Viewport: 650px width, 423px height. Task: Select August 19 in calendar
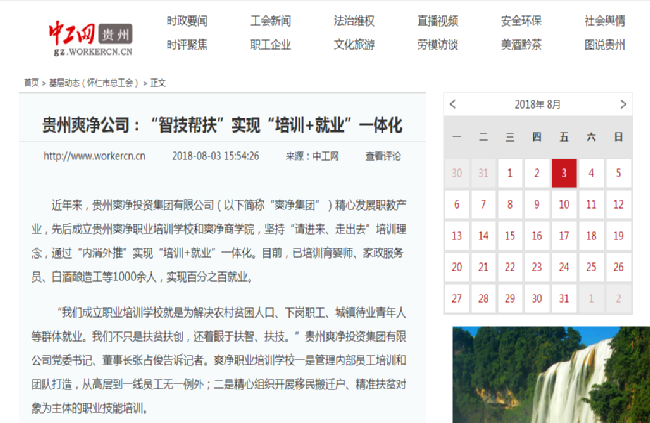618,236
